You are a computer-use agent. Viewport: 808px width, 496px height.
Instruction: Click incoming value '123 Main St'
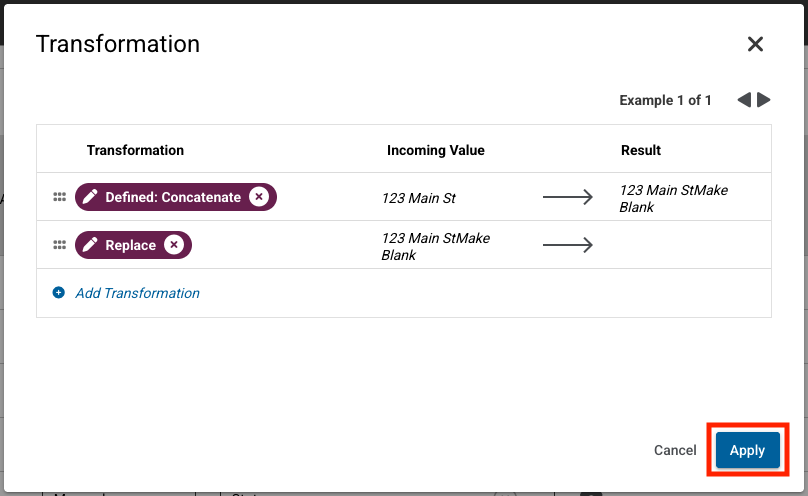tap(418, 198)
